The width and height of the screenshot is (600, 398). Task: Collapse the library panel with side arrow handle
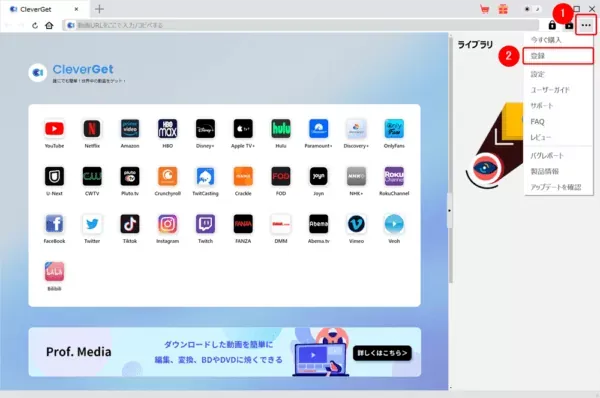coord(449,210)
